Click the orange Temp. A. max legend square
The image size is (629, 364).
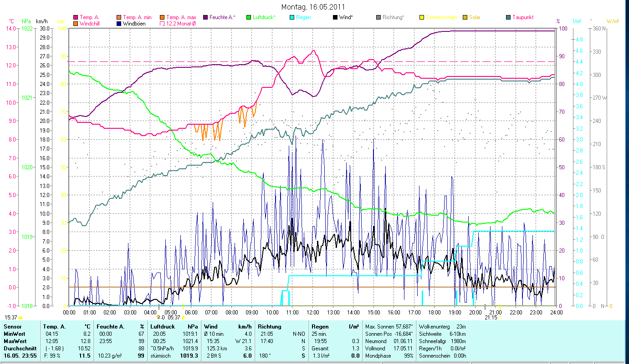pos(162,17)
